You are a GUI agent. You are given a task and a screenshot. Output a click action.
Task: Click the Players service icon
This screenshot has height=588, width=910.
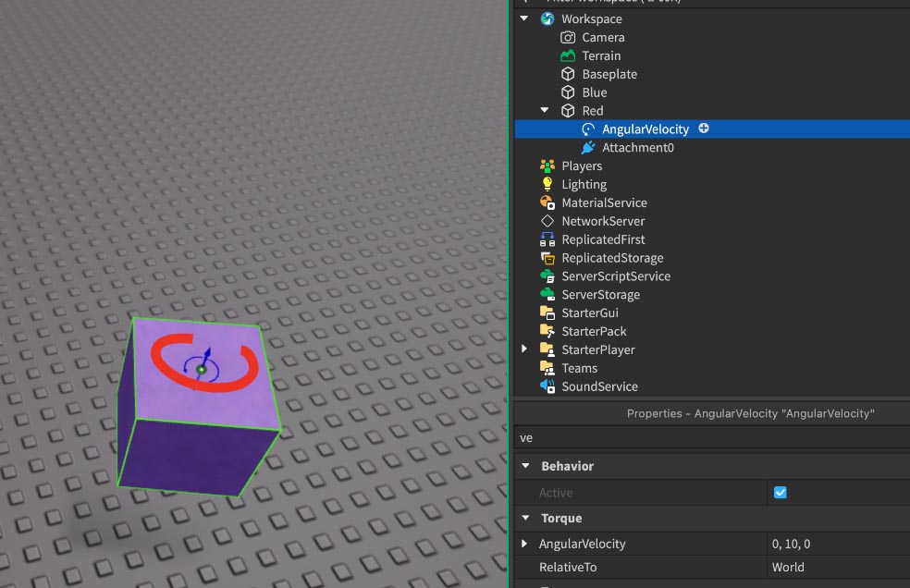[x=547, y=166]
